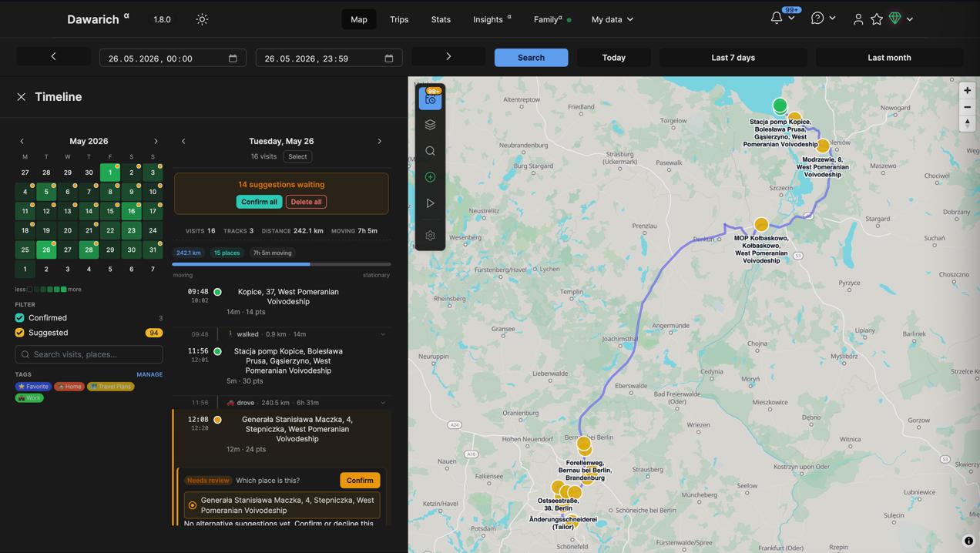
Task: Close the Timeline panel
Action: click(21, 97)
